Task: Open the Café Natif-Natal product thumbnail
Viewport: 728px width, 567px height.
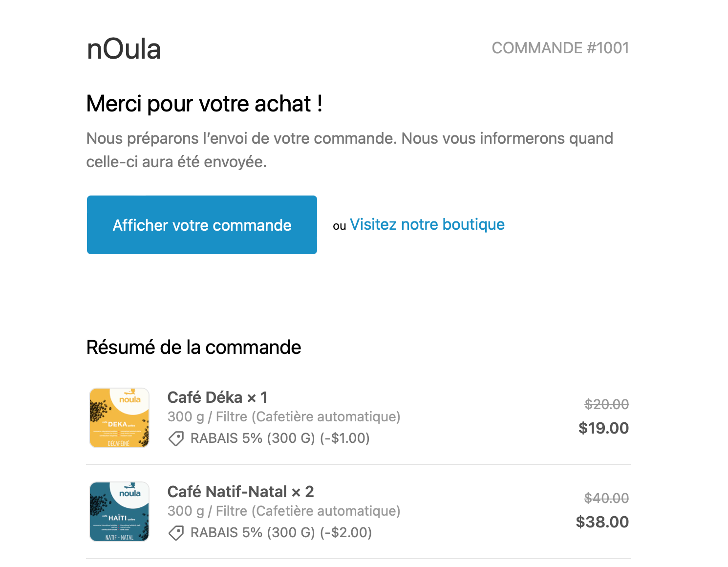Action: tap(119, 512)
